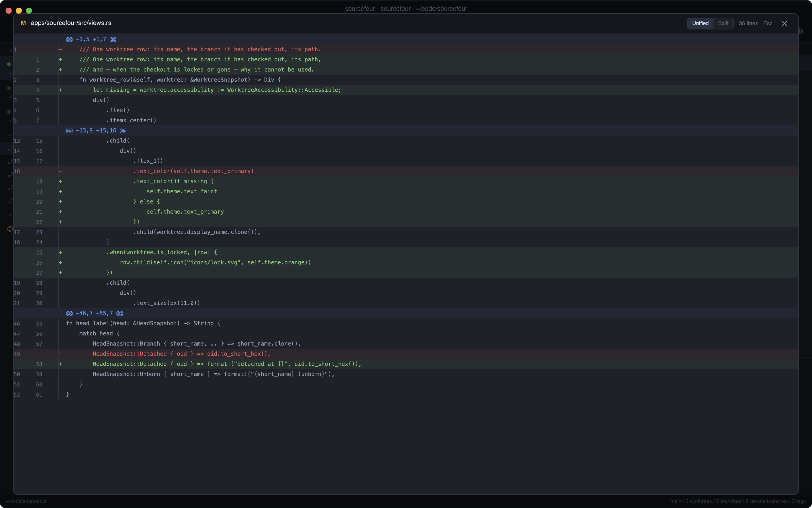Select the highlighted branch icon in background sidebar
Image resolution: width=812 pixels, height=508 pixels.
(10, 148)
